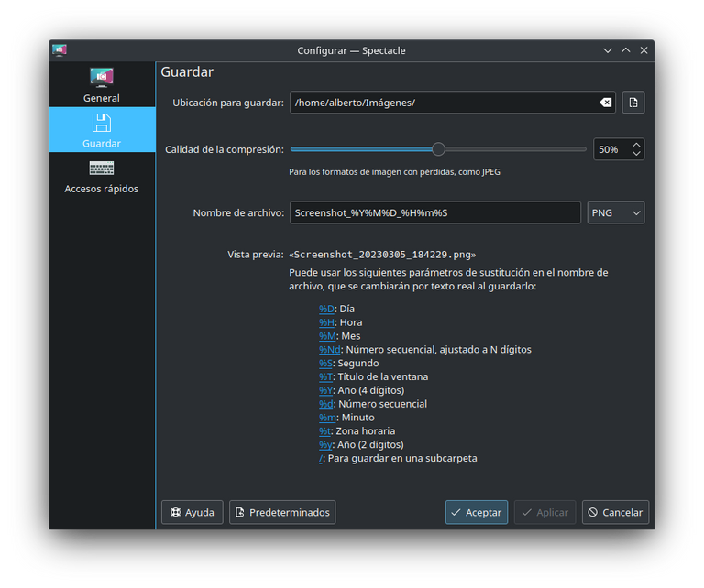Viewport: 704px width, 588px height.
Task: Insert the %t time zone placeholder
Action: [x=325, y=431]
